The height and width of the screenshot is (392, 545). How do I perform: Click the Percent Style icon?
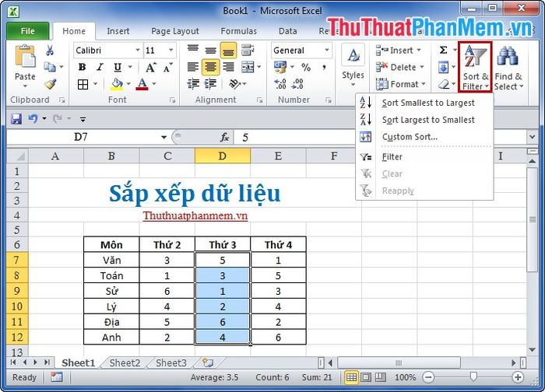(306, 67)
